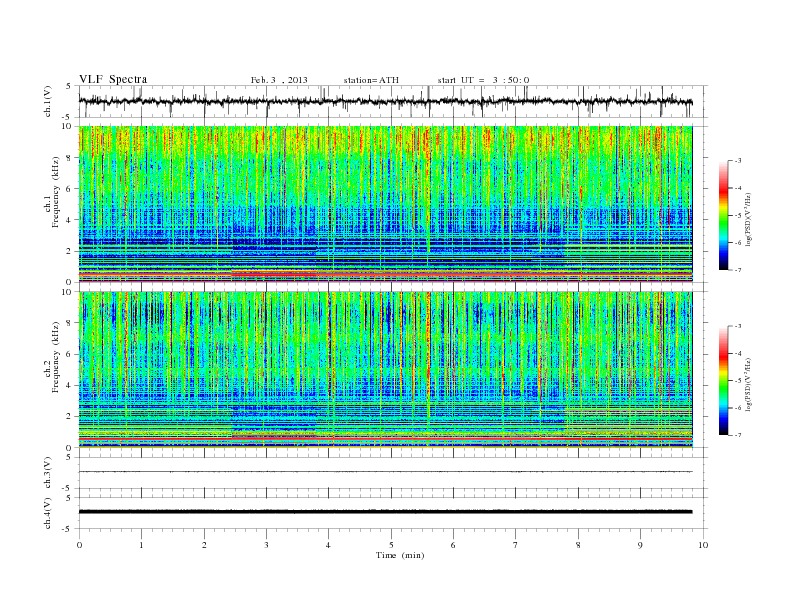Select the date text "Feb. 3, 2013"
The height and width of the screenshot is (612, 792).
[x=279, y=80]
